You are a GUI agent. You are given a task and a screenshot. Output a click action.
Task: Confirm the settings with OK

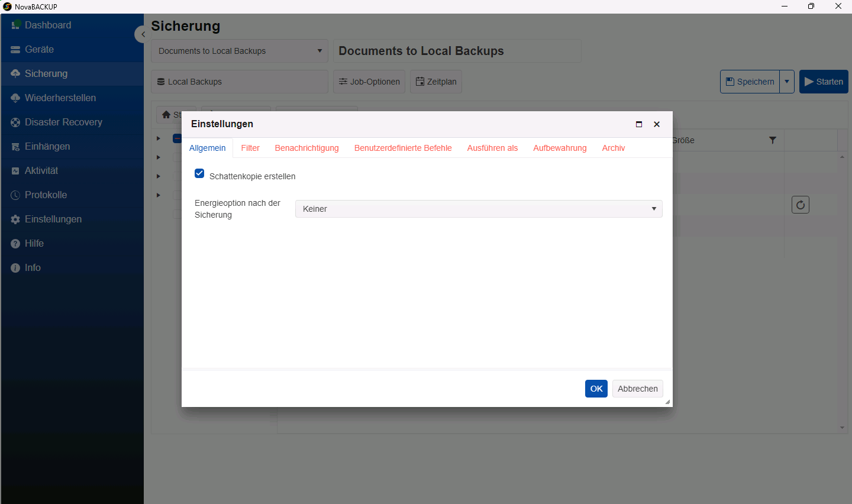(596, 389)
